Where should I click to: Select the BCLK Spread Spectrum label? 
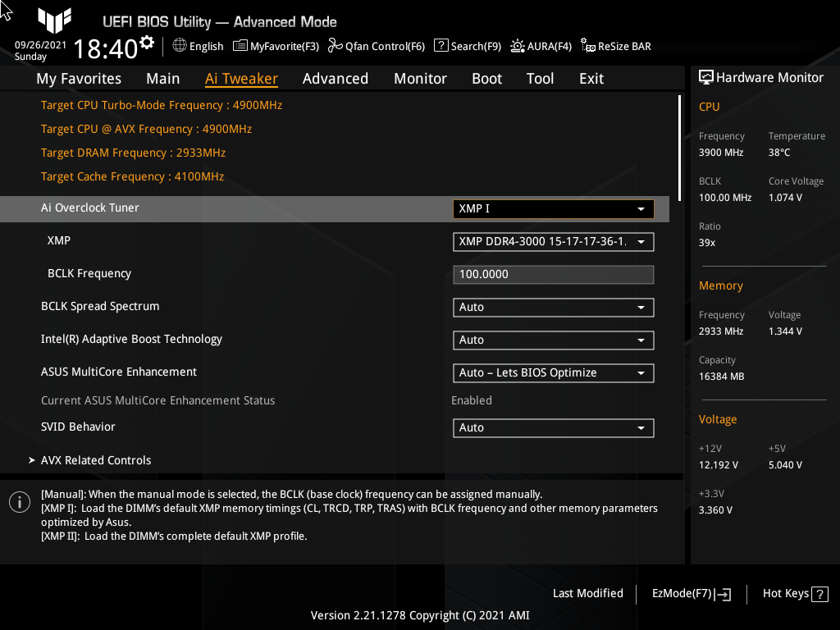(100, 307)
